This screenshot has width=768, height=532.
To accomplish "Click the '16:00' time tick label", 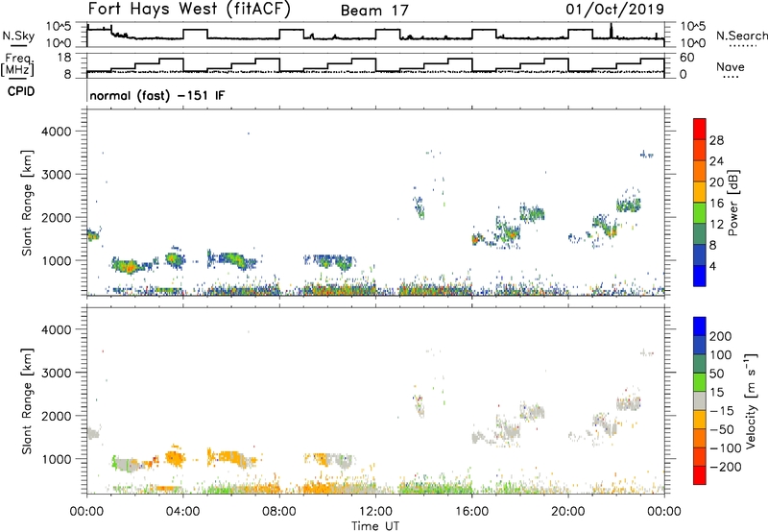I will pos(471,512).
